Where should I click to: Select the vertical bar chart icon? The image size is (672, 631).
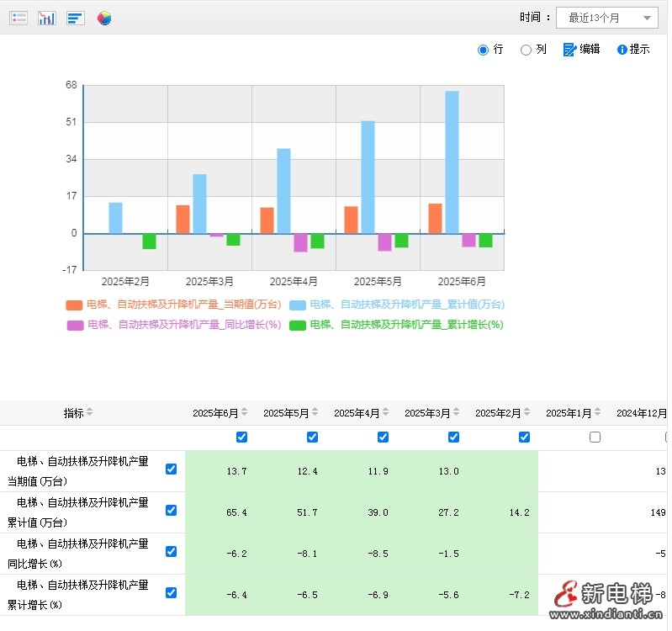click(x=47, y=18)
